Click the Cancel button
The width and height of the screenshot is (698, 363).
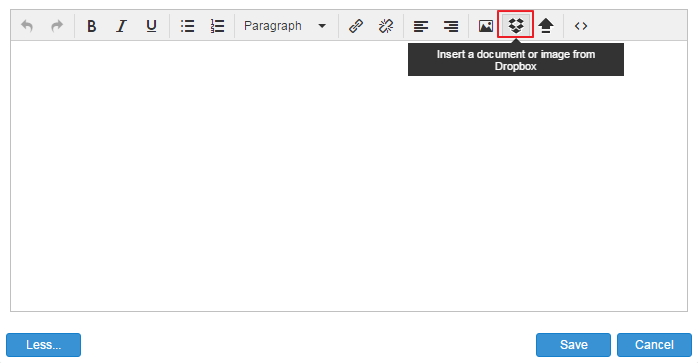point(654,345)
